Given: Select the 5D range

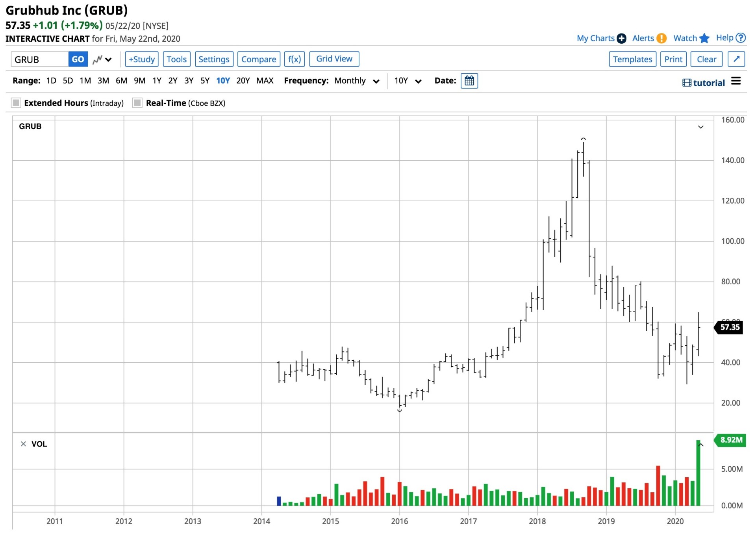Looking at the screenshot, I should click(68, 81).
